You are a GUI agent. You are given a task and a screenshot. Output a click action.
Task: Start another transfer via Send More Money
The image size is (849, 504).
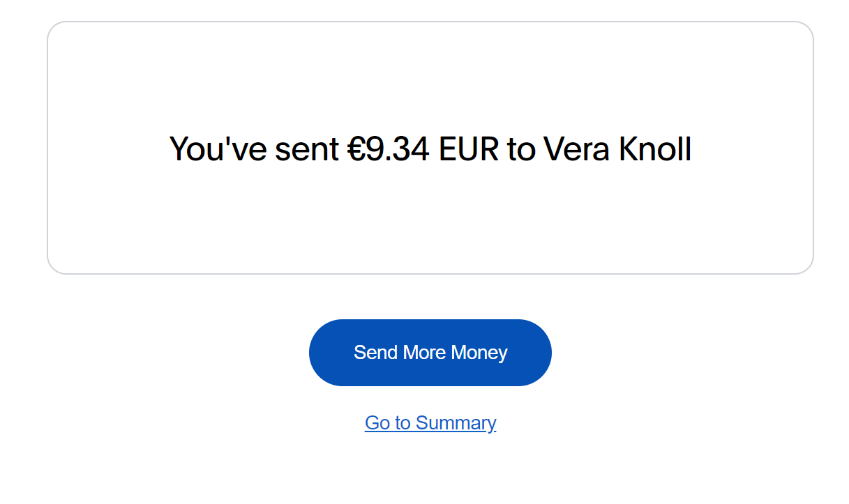(430, 353)
